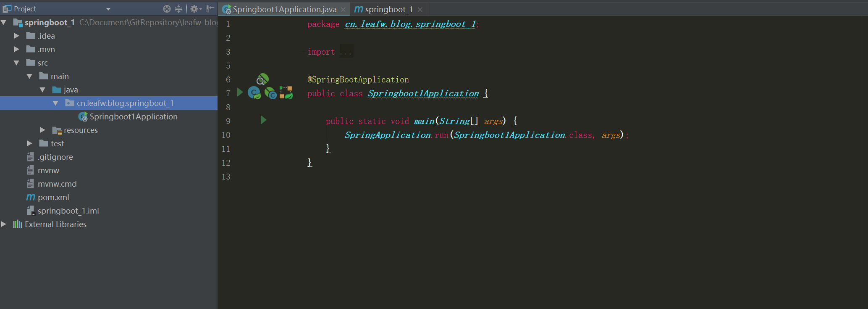Collapse the springboot_1 root project node
This screenshot has height=309, width=868.
[x=4, y=23]
